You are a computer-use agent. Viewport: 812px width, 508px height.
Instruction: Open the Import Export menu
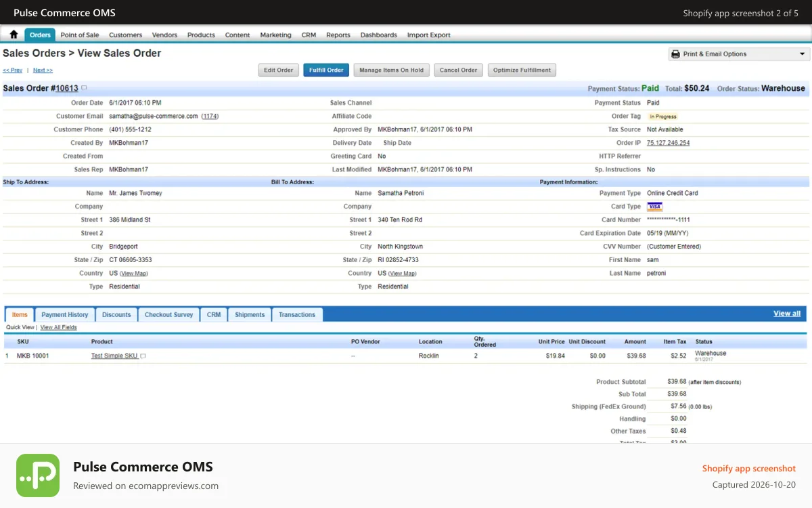(429, 35)
